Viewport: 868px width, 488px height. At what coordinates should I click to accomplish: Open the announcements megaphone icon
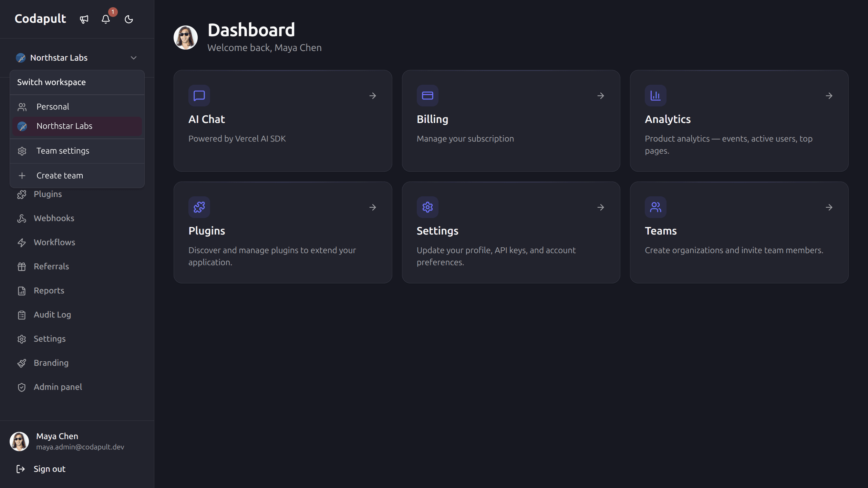84,19
